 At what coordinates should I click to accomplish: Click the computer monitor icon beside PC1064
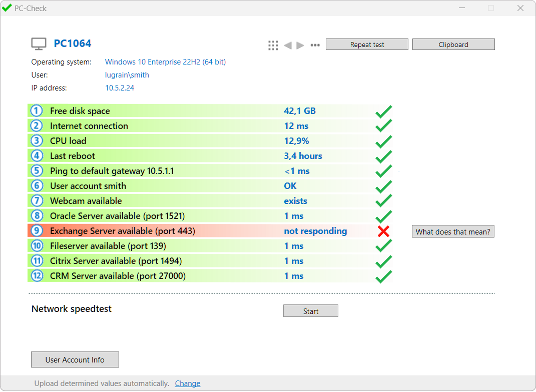tap(39, 44)
